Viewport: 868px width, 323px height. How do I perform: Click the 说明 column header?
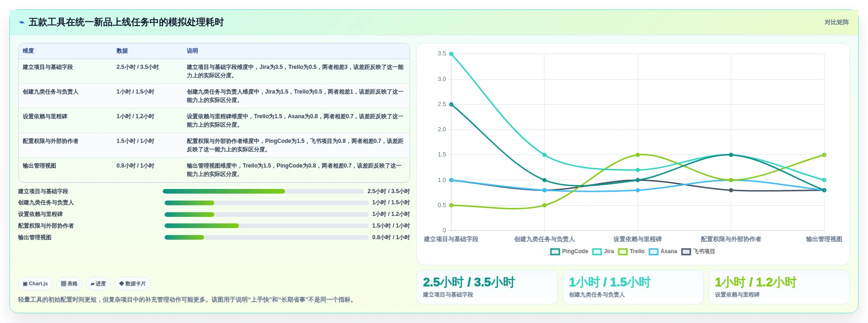coord(192,51)
